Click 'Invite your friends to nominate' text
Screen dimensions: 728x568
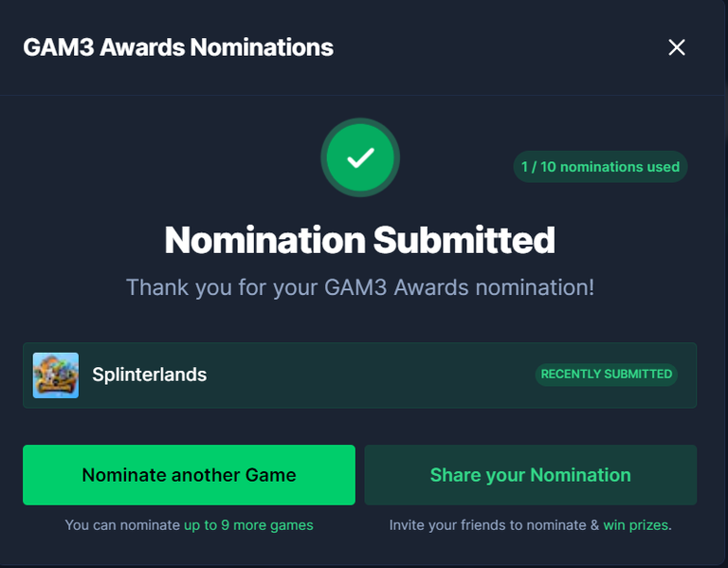(x=487, y=525)
